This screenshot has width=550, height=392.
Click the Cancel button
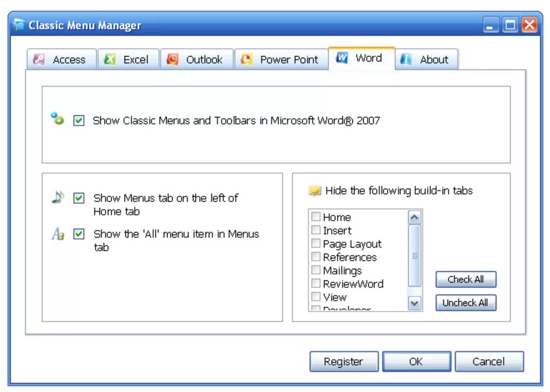(489, 361)
